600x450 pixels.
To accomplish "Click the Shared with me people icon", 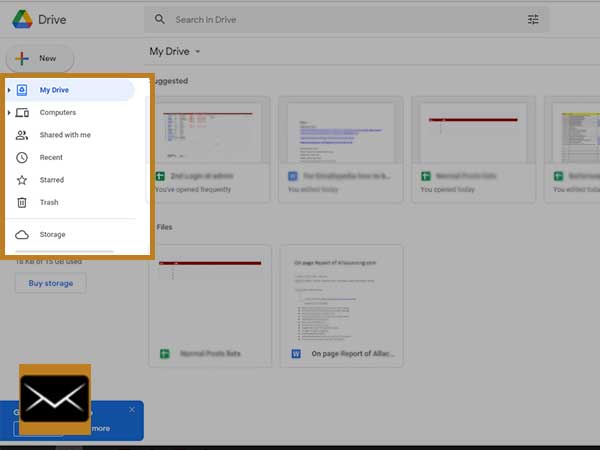I will point(22,135).
